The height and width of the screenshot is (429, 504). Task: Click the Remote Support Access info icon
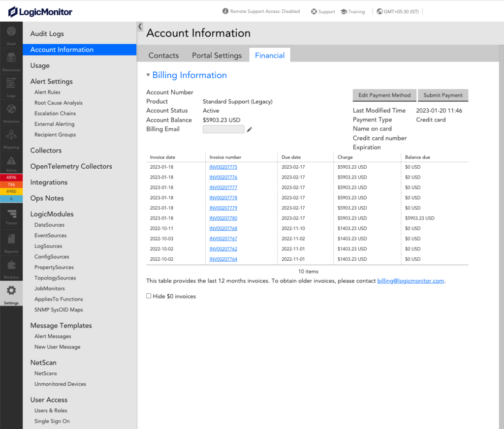[225, 11]
